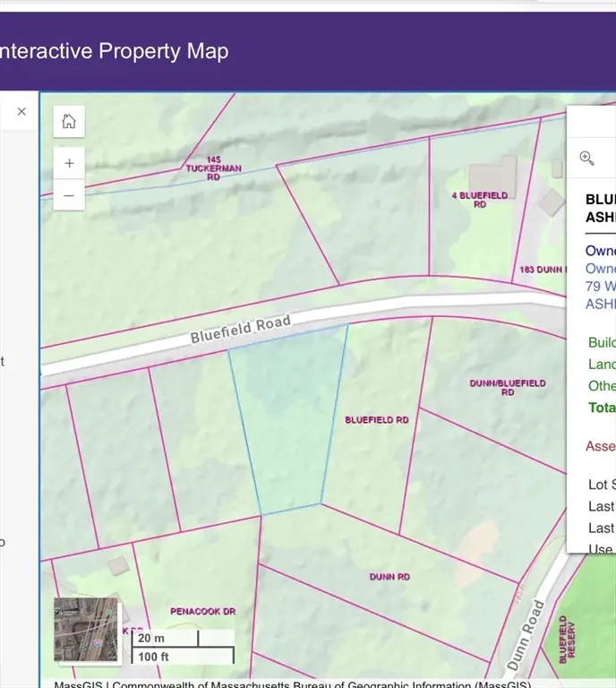Click the magnifier zoom-to icon in popup
The height and width of the screenshot is (688, 616).
[x=587, y=159]
